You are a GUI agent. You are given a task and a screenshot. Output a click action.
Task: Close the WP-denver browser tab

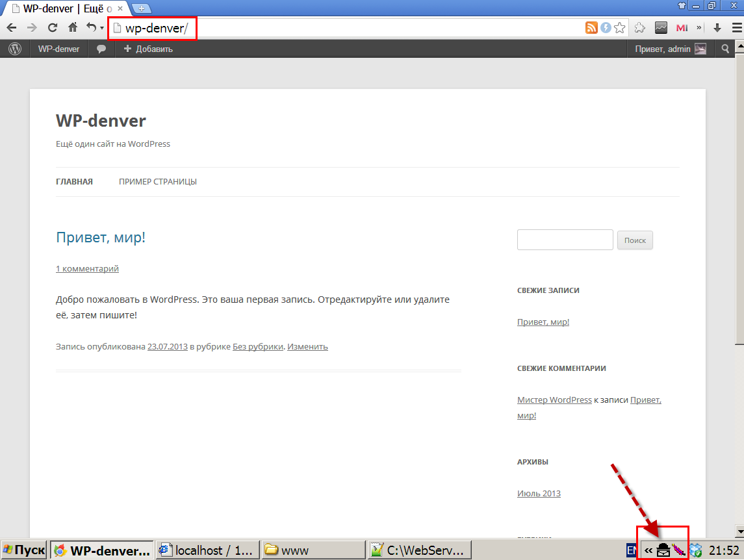(x=120, y=8)
